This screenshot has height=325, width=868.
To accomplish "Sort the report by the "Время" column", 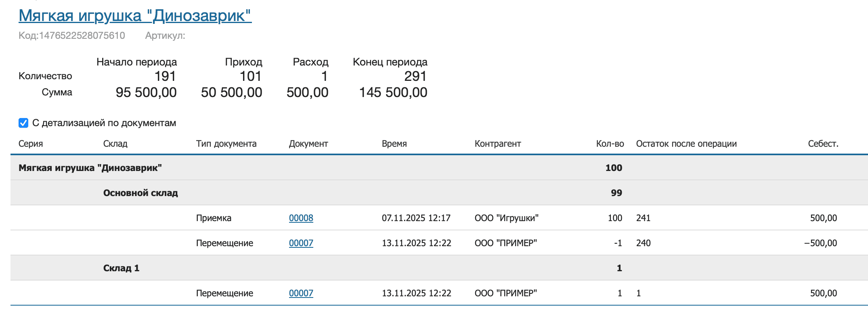I will pyautogui.click(x=394, y=144).
